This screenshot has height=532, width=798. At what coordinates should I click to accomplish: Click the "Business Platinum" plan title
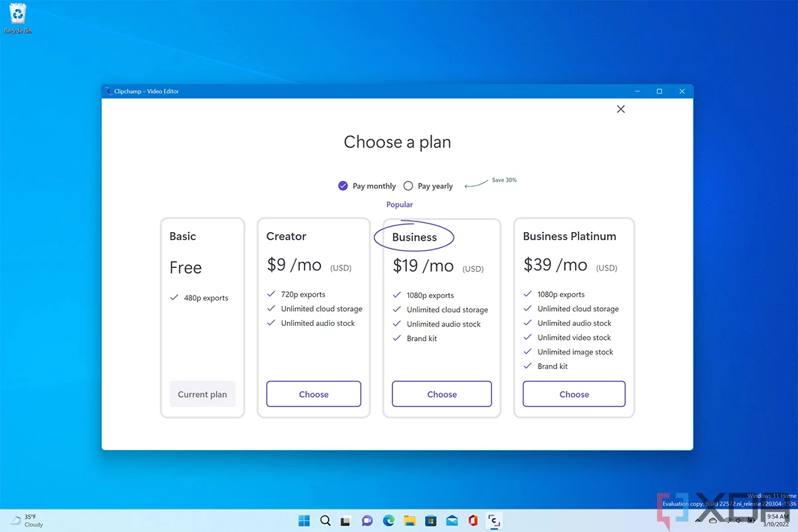coord(569,236)
